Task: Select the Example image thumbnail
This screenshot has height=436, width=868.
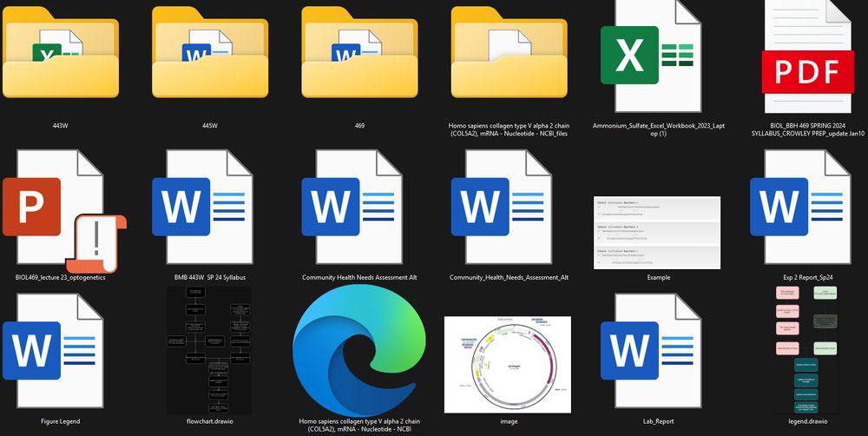Action: point(657,233)
